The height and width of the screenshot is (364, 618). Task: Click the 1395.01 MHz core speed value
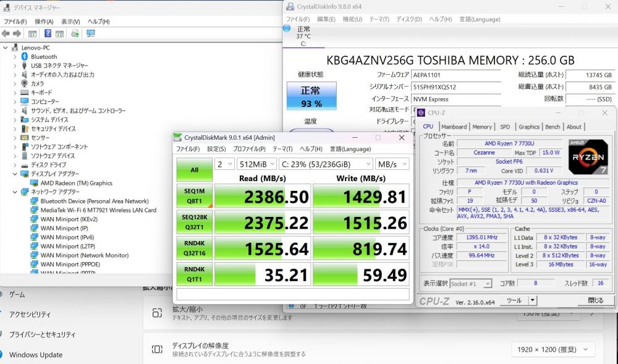click(481, 237)
